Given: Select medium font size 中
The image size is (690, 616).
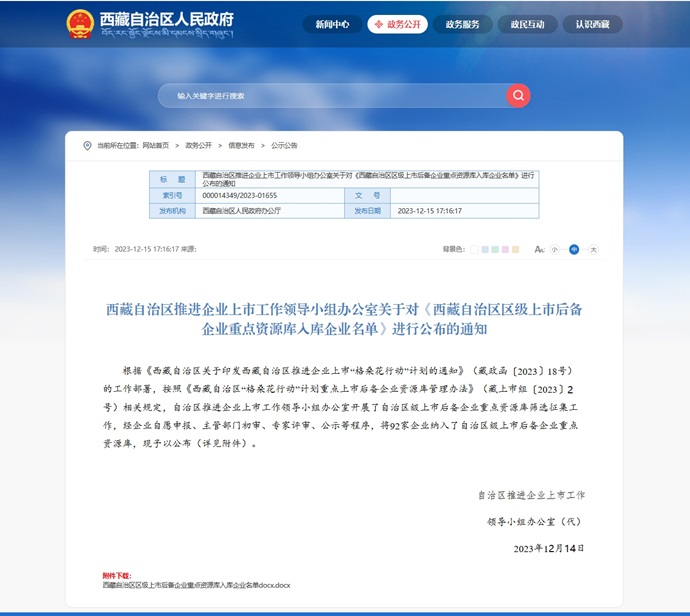Looking at the screenshot, I should [x=574, y=249].
